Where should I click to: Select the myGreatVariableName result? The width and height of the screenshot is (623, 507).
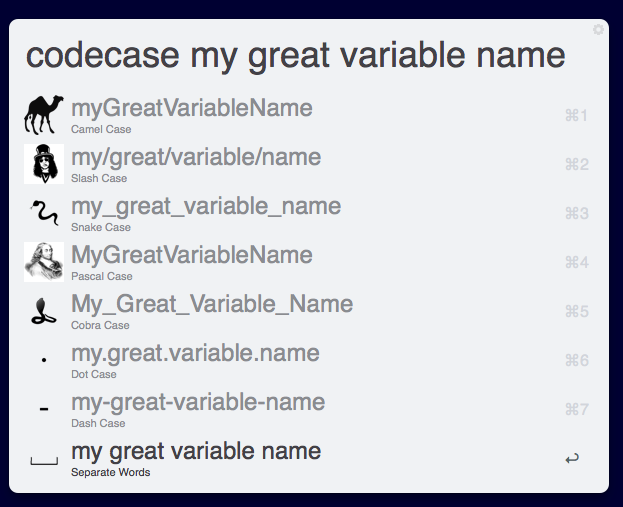point(192,108)
